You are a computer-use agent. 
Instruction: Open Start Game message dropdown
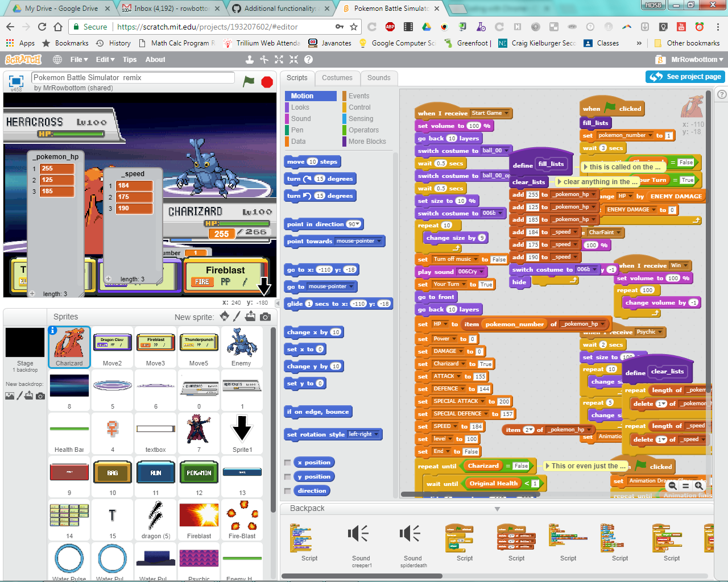click(506, 113)
